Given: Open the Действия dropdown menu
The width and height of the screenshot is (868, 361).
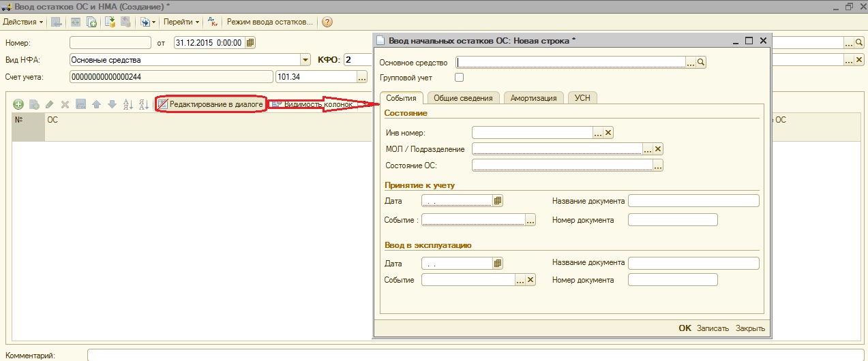Looking at the screenshot, I should (x=23, y=22).
